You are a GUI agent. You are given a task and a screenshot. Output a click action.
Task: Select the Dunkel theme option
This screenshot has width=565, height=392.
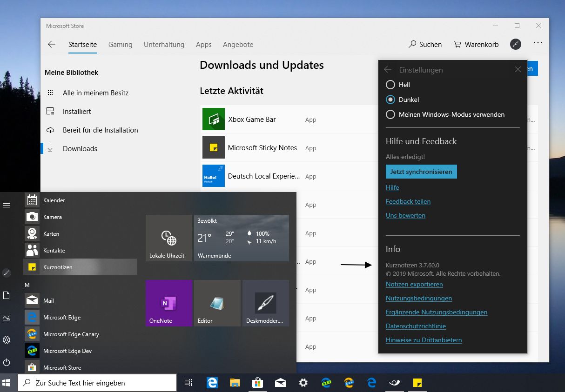coord(403,100)
